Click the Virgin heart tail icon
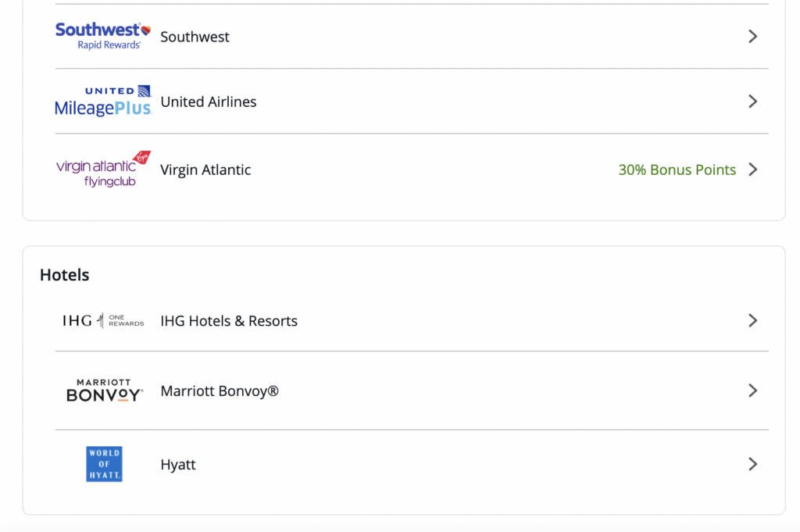This screenshot has height=532, width=800. tap(143, 156)
